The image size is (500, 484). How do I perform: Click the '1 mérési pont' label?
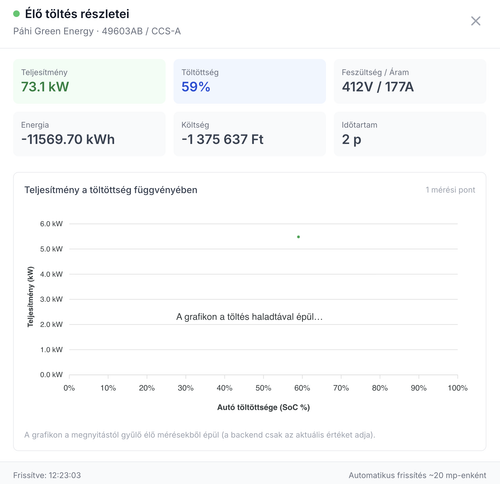coord(450,190)
